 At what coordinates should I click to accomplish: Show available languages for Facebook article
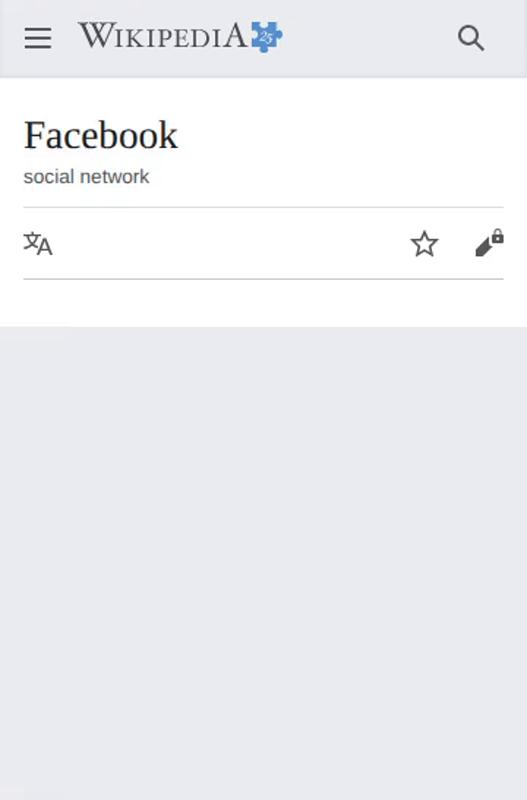(38, 243)
